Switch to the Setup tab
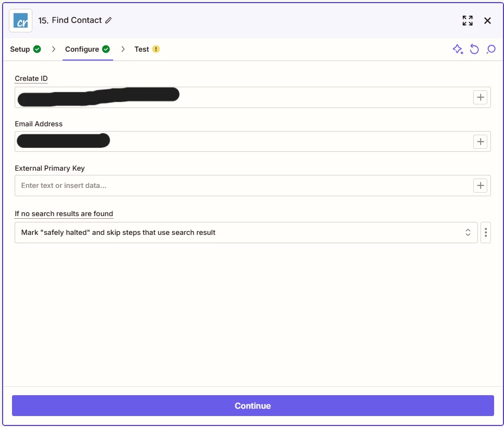Viewport: 504px width, 427px height. coord(26,49)
